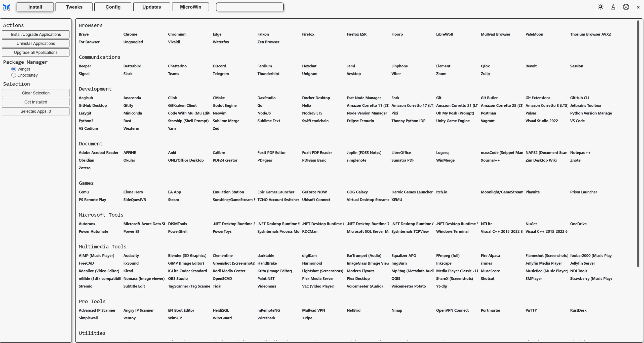Click the Clear Selection button
The width and height of the screenshot is (644, 343).
[36, 93]
